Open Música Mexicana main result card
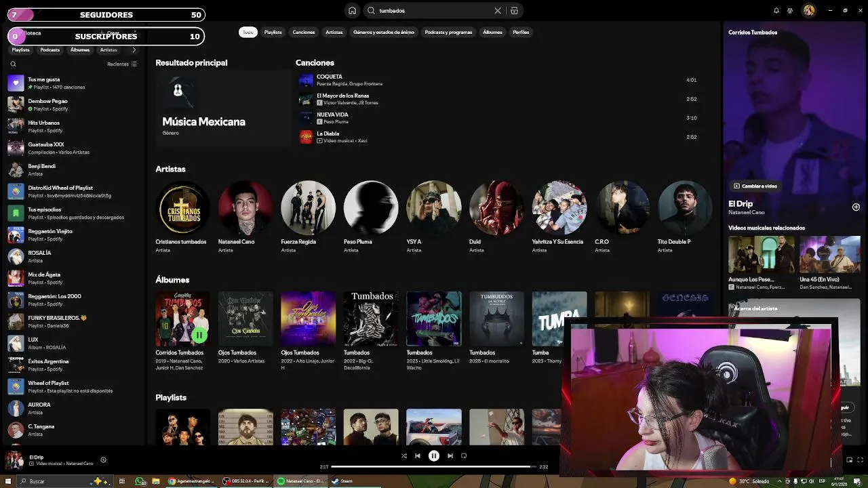Viewport: 868px width, 488px height. click(222, 109)
